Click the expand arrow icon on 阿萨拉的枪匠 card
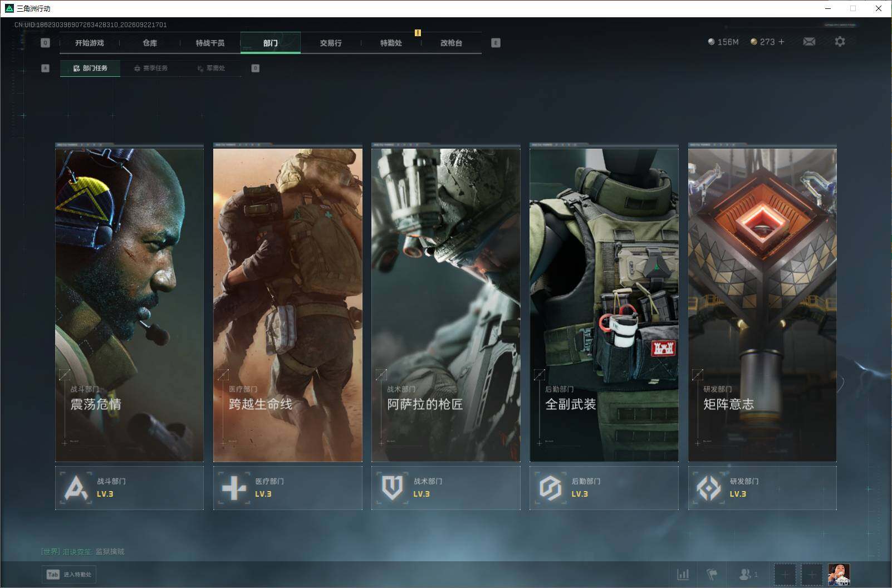Screen dimensions: 892x588 (x=381, y=375)
